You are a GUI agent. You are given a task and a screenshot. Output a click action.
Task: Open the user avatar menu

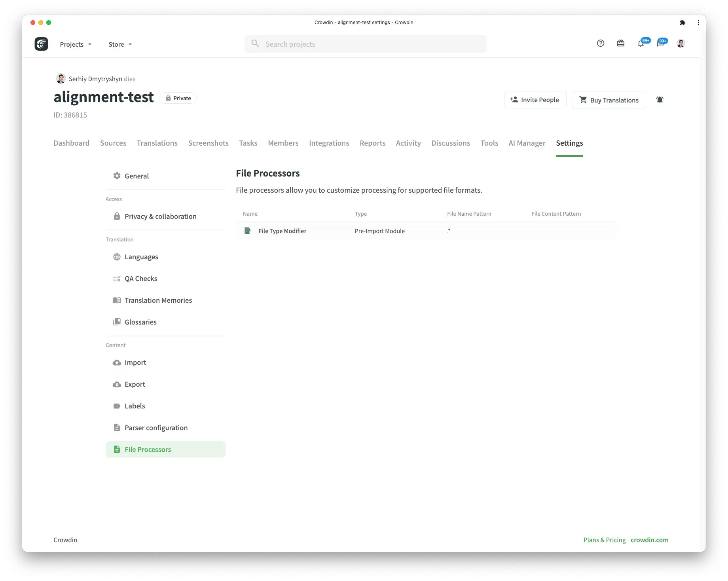681,43
